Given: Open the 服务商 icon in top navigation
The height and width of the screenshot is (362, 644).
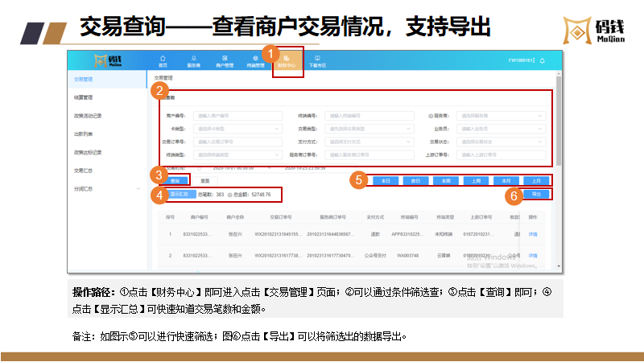Looking at the screenshot, I should (193, 60).
